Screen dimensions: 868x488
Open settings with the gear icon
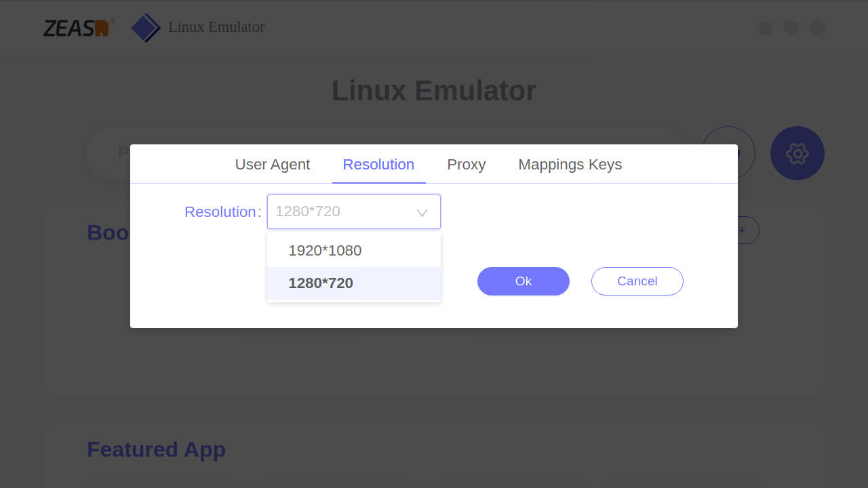pyautogui.click(x=797, y=153)
